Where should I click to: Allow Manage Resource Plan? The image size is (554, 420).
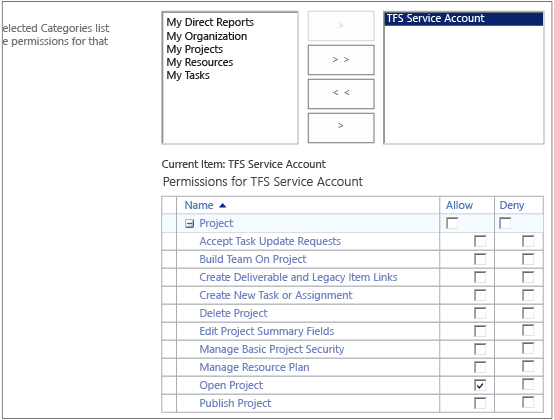pos(480,367)
